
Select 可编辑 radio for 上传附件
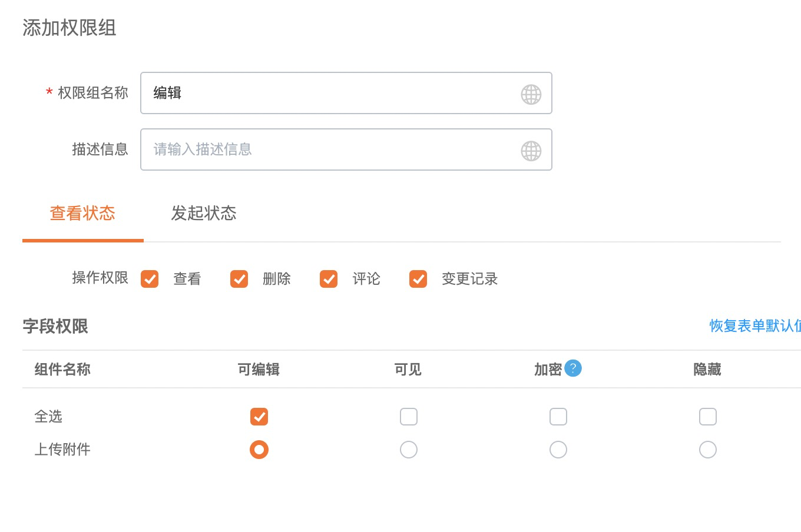(x=259, y=450)
